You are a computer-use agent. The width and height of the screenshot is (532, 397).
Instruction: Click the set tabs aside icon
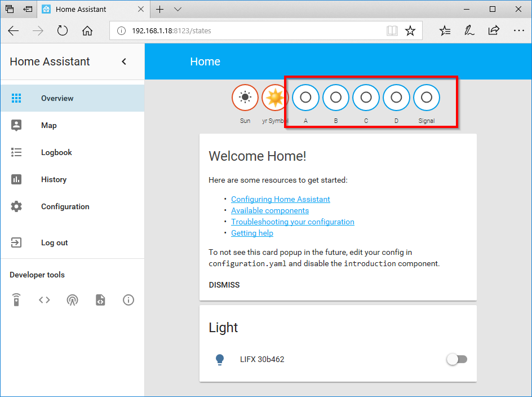pyautogui.click(x=28, y=9)
